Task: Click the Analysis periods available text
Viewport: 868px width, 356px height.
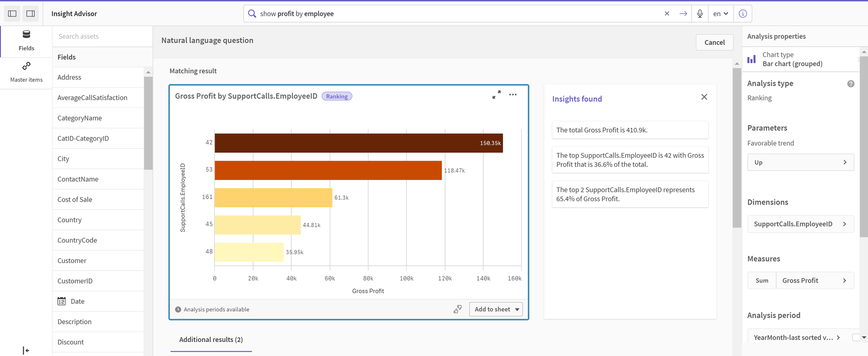Action: pos(217,310)
